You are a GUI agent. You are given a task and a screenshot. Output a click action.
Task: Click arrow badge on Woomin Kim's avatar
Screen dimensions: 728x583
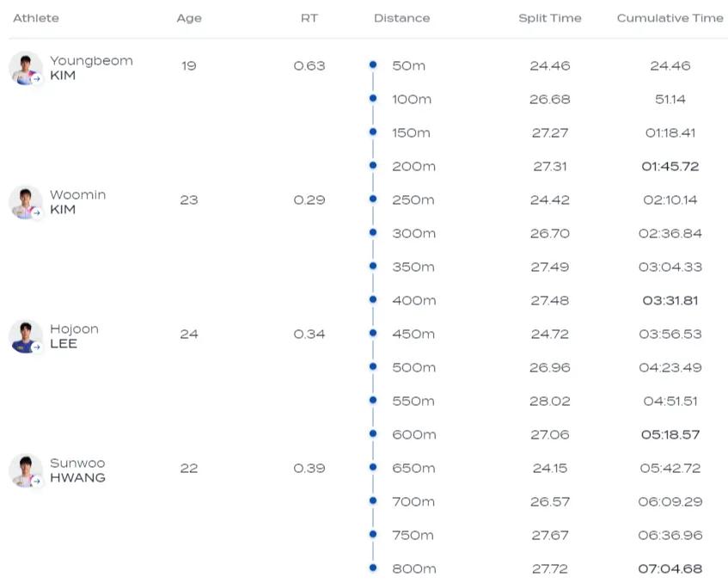click(37, 212)
